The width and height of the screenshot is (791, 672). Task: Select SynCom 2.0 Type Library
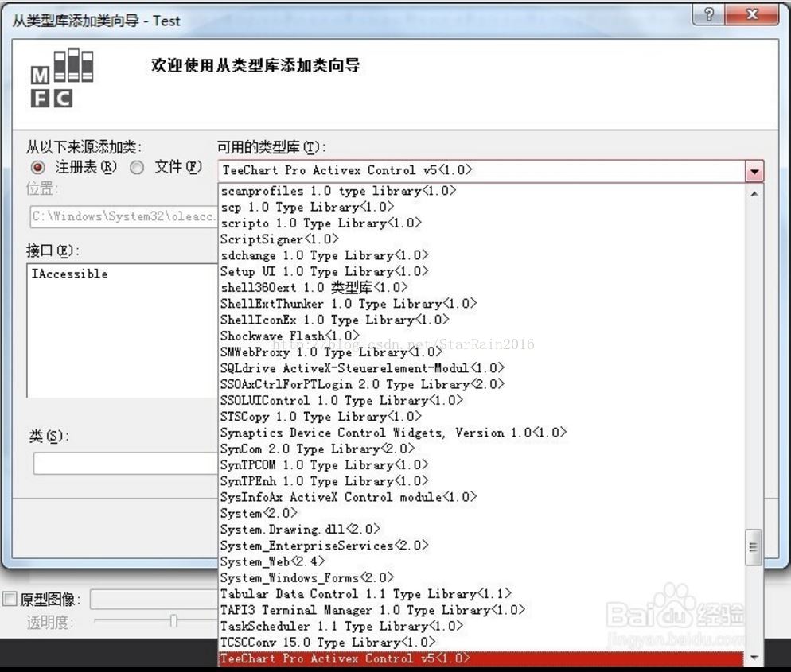coord(481,449)
